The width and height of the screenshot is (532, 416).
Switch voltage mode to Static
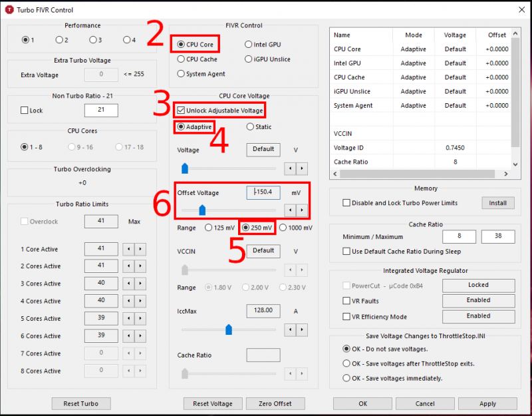(259, 126)
